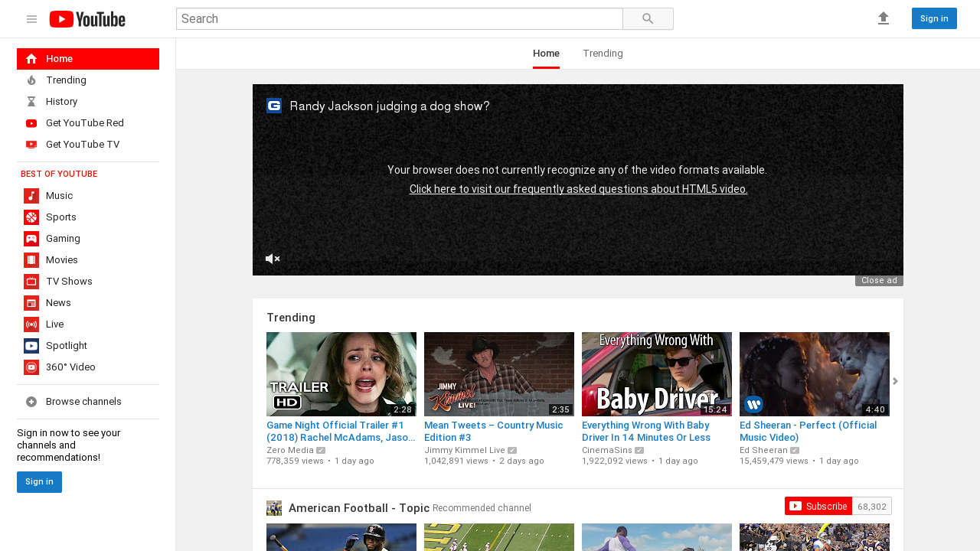The height and width of the screenshot is (551, 980).
Task: Unmute the ad video speaker
Action: (x=273, y=259)
